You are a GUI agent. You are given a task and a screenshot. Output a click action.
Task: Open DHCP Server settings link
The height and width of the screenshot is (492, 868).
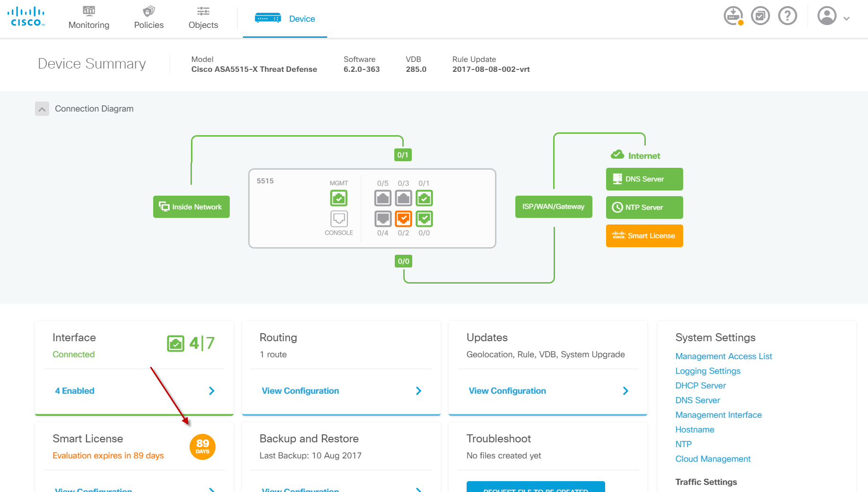[701, 386]
